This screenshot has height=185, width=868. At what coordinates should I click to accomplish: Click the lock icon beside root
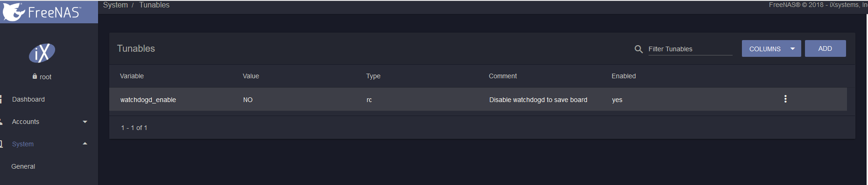click(35, 76)
